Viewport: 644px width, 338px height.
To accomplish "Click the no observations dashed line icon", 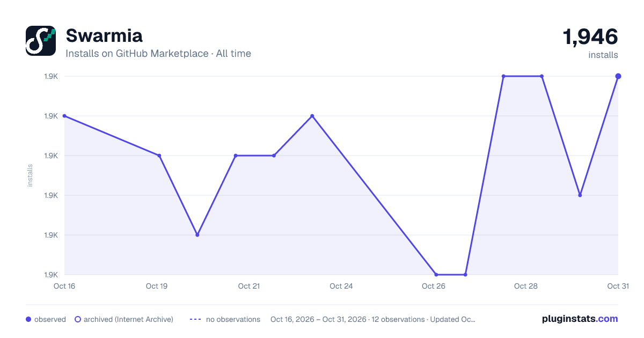I will 195,319.
